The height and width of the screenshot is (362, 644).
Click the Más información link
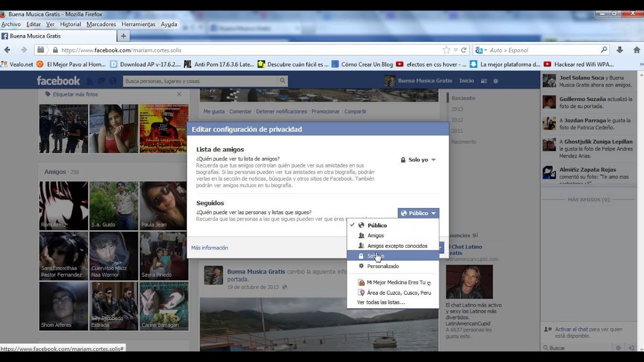(x=209, y=248)
